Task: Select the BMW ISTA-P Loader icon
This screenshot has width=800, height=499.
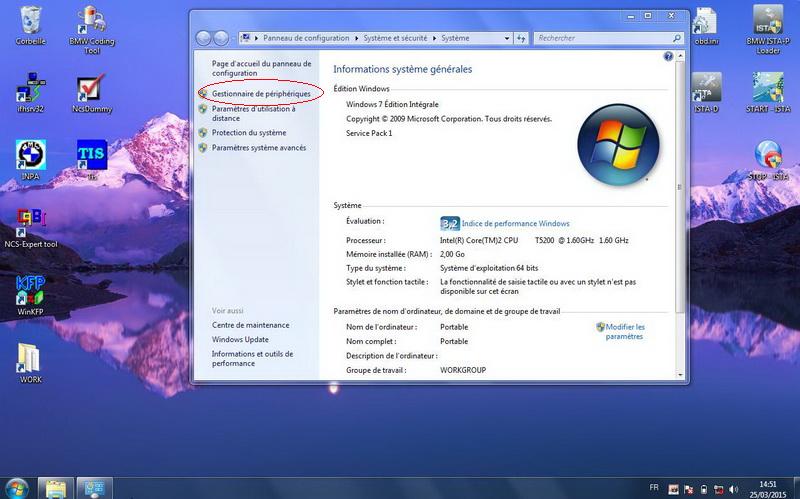Action: click(768, 30)
